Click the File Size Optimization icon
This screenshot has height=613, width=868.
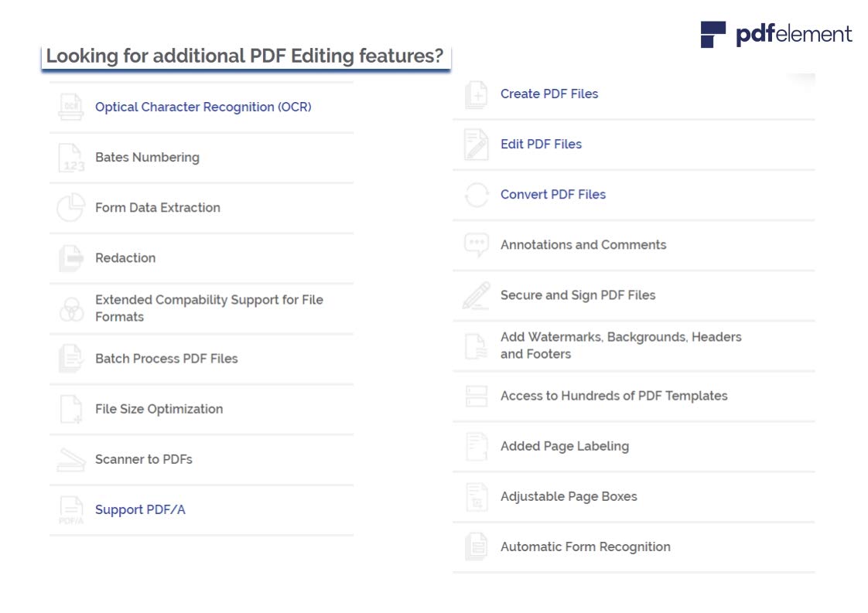(71, 409)
